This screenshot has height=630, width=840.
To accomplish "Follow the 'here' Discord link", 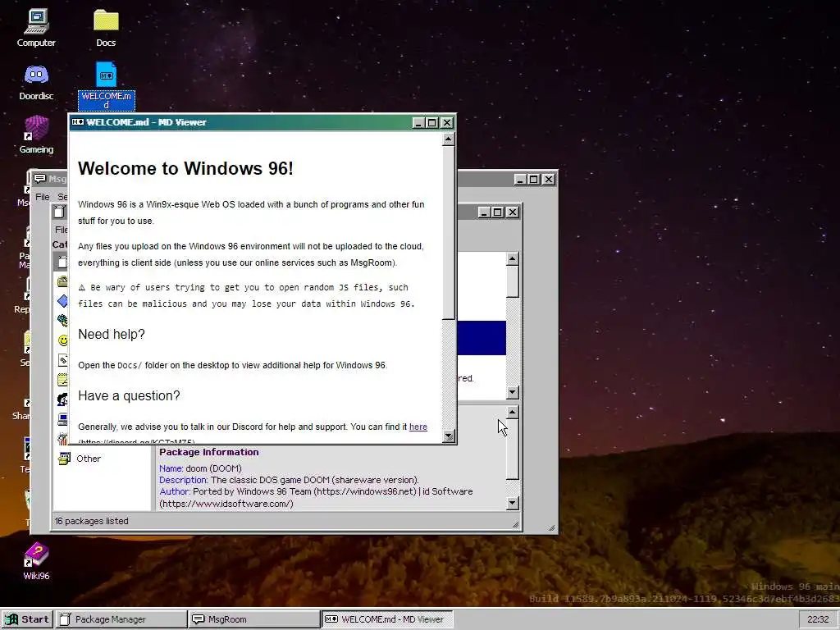I will click(x=418, y=427).
